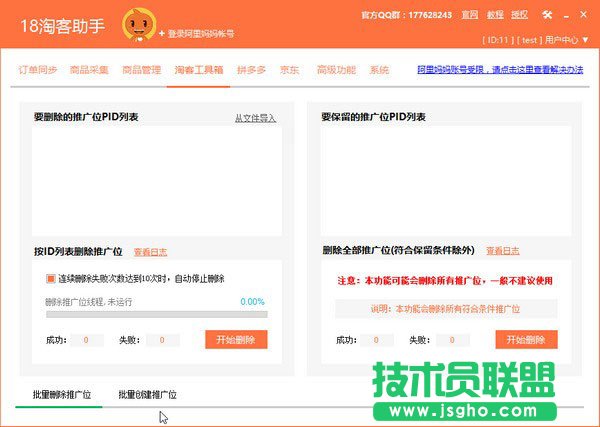The image size is (600, 427).
Task: Open the 教程 tutorial link
Action: [495, 15]
